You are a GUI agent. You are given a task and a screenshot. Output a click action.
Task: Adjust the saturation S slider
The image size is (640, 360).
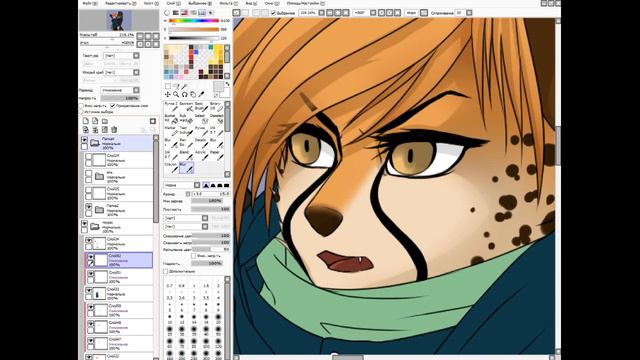click(x=194, y=29)
